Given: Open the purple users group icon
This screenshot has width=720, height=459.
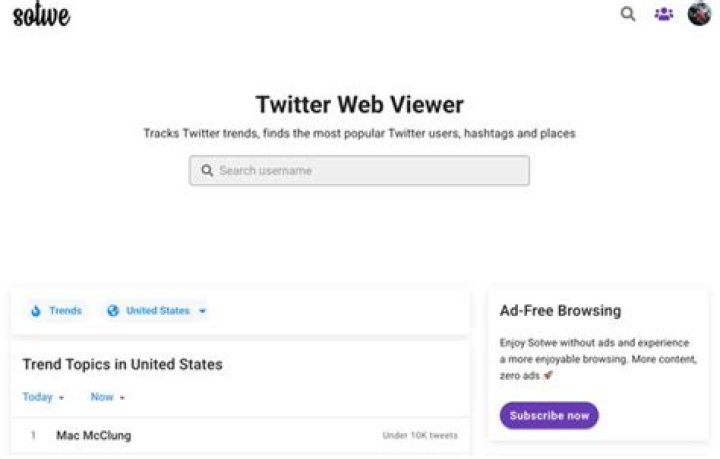Looking at the screenshot, I should [x=664, y=15].
